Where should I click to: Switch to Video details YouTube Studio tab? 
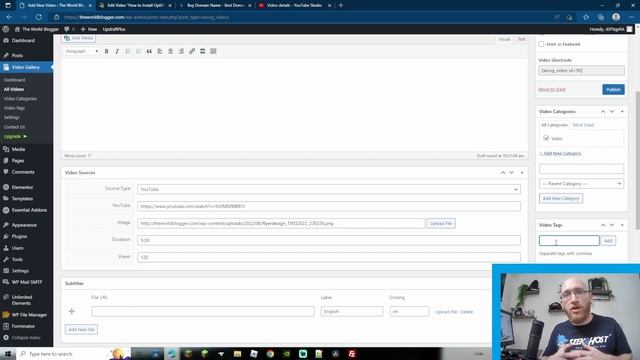[x=294, y=5]
